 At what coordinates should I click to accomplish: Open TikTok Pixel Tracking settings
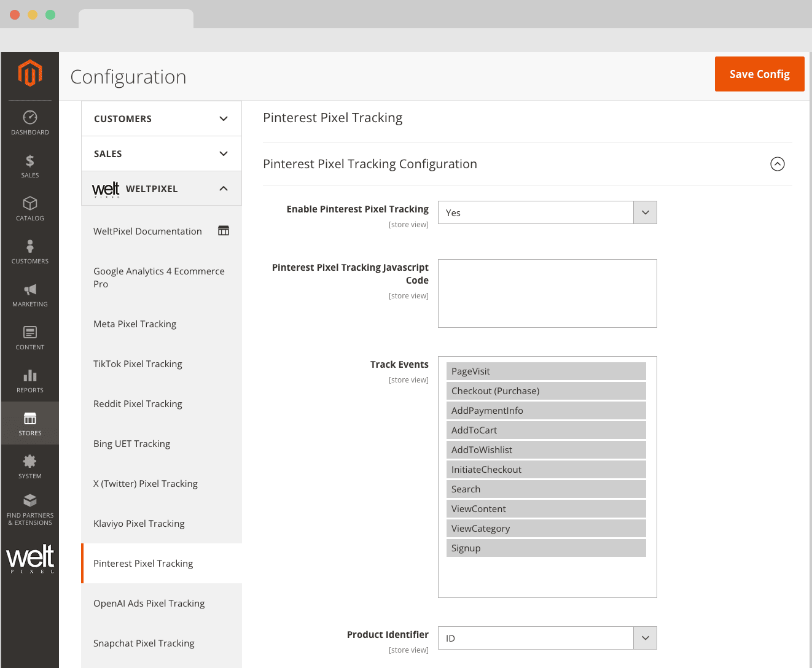[x=138, y=364]
